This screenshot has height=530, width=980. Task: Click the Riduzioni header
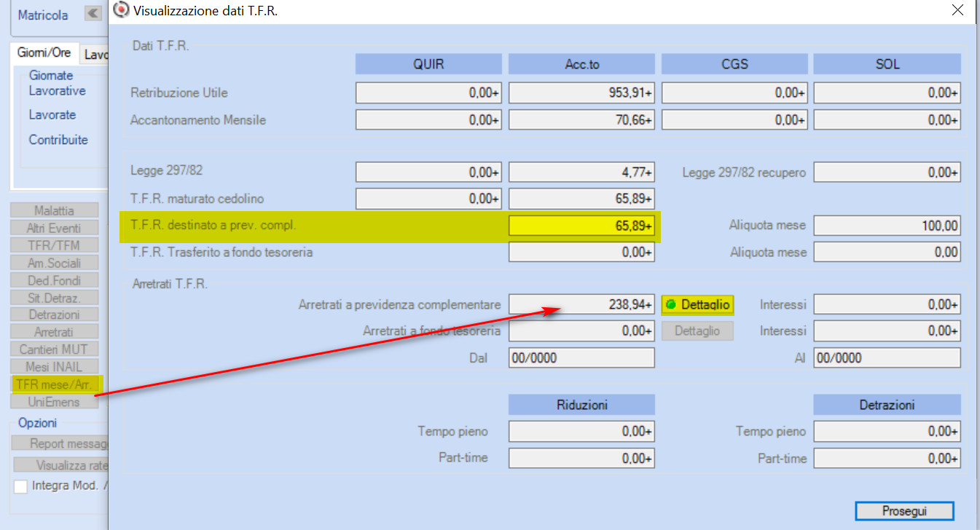pos(581,405)
